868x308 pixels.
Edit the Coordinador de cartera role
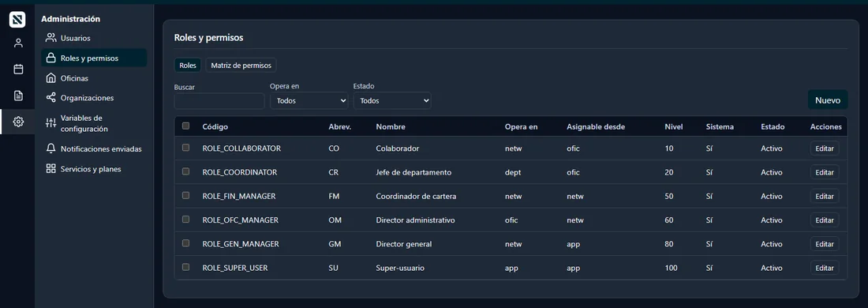coord(825,196)
